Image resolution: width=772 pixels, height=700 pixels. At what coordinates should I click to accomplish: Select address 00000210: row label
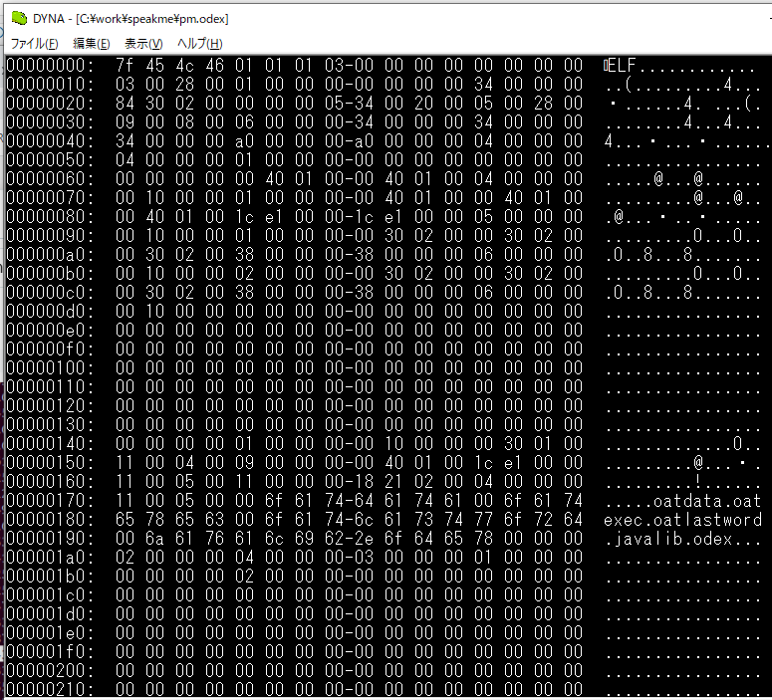pos(50,689)
